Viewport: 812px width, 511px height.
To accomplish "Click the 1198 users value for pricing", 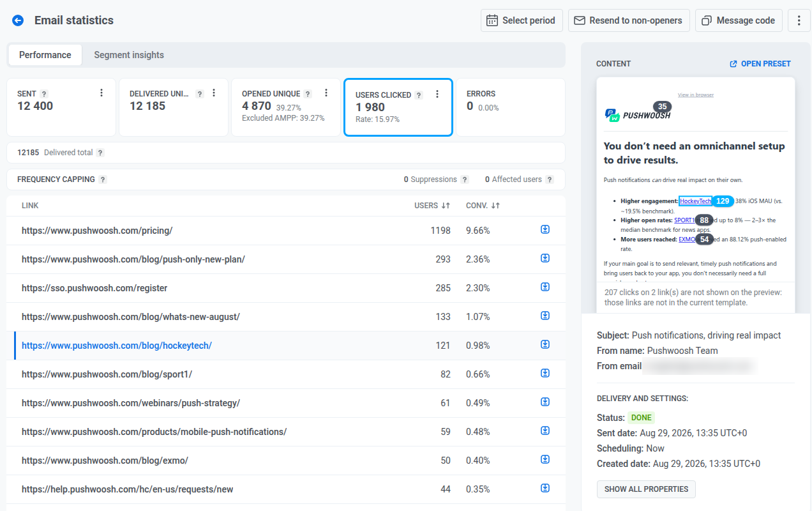I will coord(440,231).
